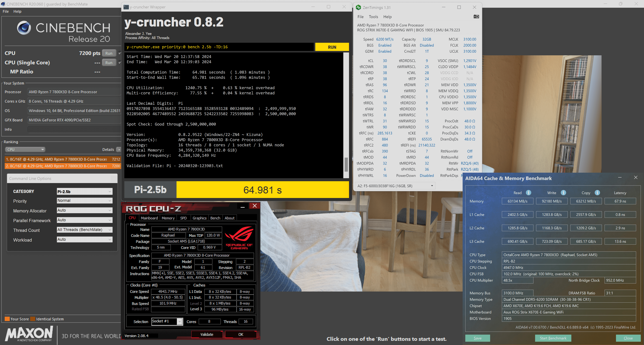Click OK in CPU-Z

point(241,334)
